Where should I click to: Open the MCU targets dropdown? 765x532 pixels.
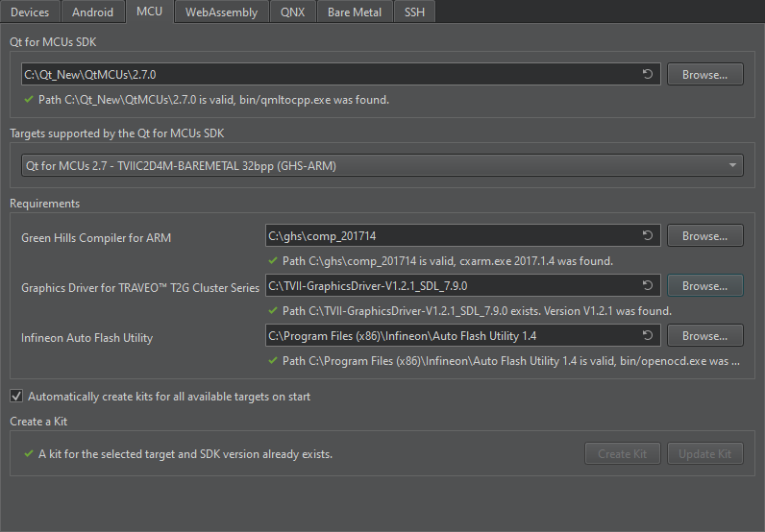382,166
